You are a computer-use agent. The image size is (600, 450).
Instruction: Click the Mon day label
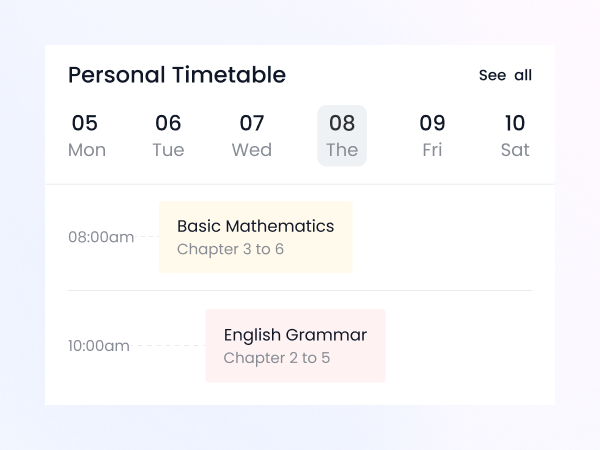[87, 150]
